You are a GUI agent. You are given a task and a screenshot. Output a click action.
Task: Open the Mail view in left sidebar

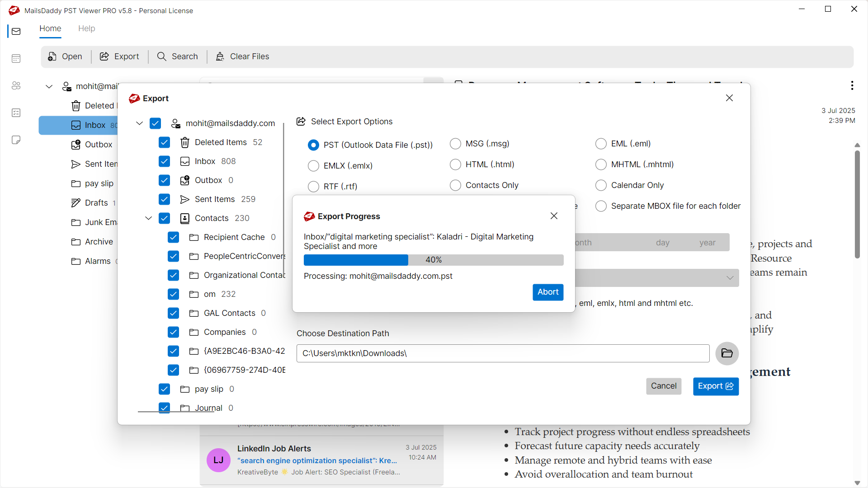coord(16,31)
